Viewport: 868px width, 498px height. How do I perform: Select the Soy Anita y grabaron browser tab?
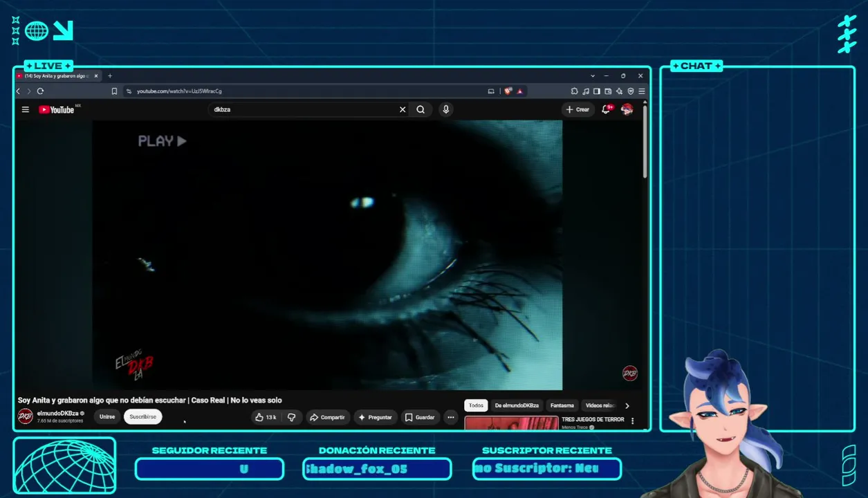click(58, 75)
